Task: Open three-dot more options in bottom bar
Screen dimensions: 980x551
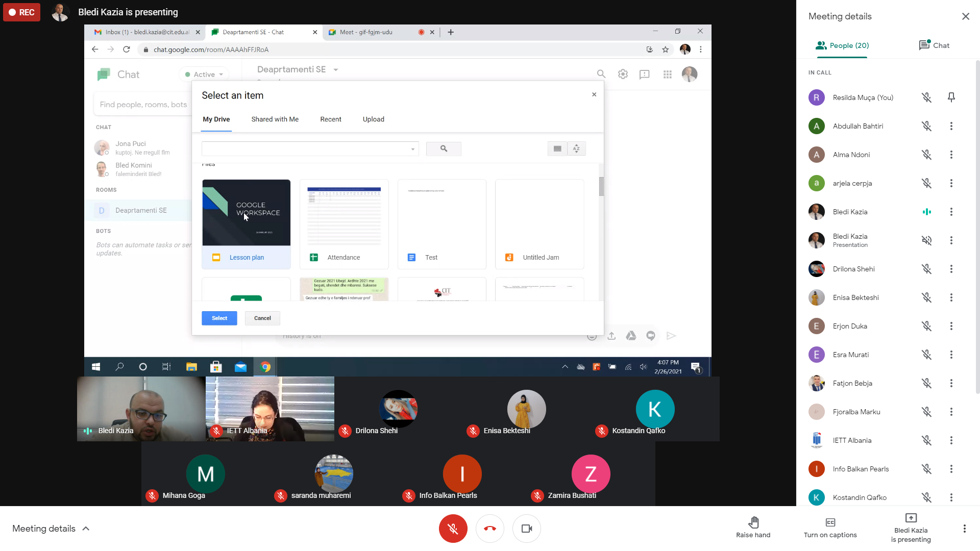Action: (x=964, y=529)
